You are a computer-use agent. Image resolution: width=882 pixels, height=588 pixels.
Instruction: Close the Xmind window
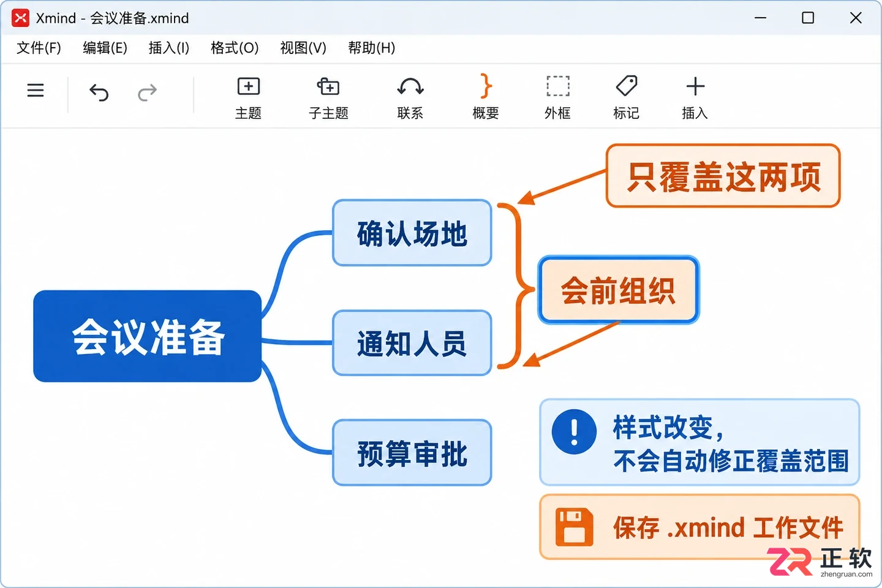coord(856,18)
